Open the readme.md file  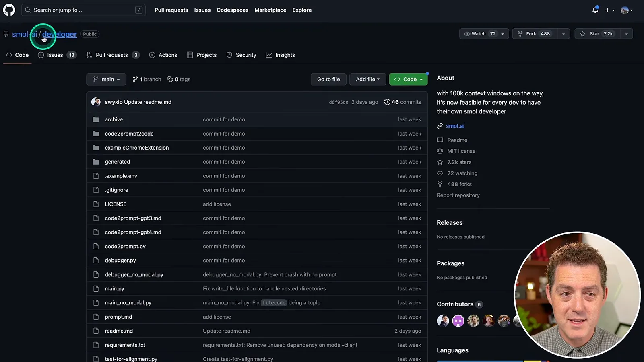coord(119,331)
